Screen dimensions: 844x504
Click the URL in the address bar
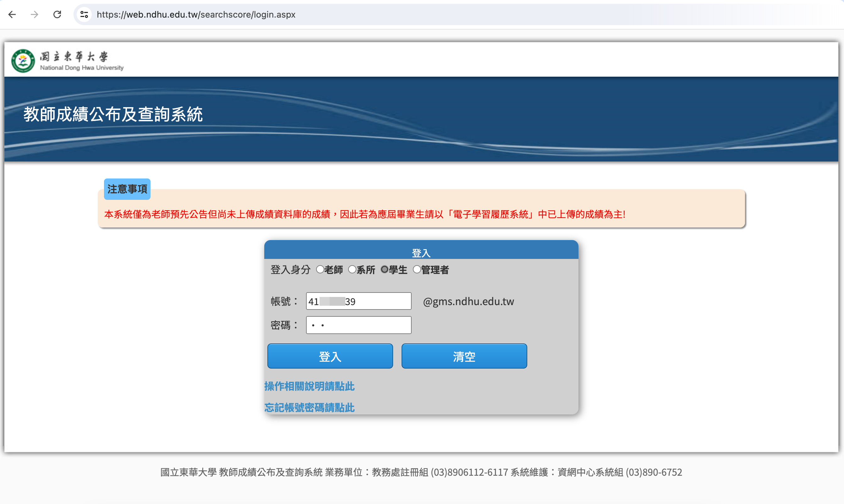pos(196,14)
